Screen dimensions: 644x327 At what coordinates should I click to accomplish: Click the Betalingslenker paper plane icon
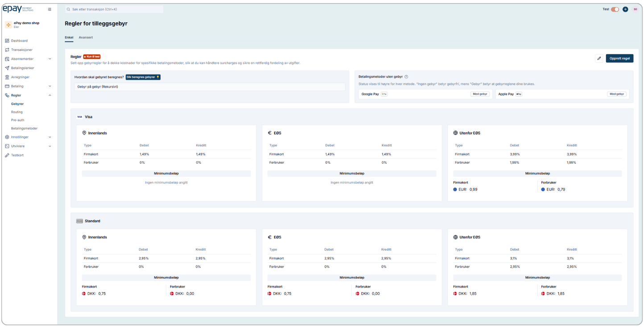7,68
